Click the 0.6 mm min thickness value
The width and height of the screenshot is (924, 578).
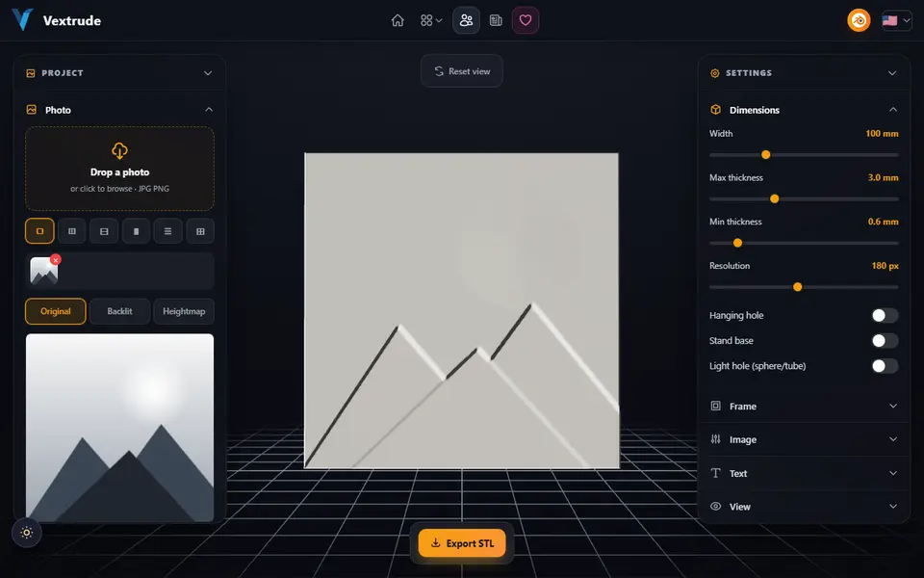pos(883,222)
